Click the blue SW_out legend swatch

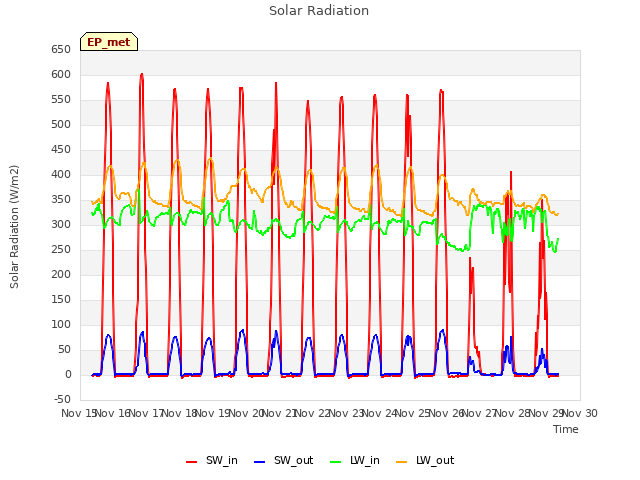click(x=260, y=462)
